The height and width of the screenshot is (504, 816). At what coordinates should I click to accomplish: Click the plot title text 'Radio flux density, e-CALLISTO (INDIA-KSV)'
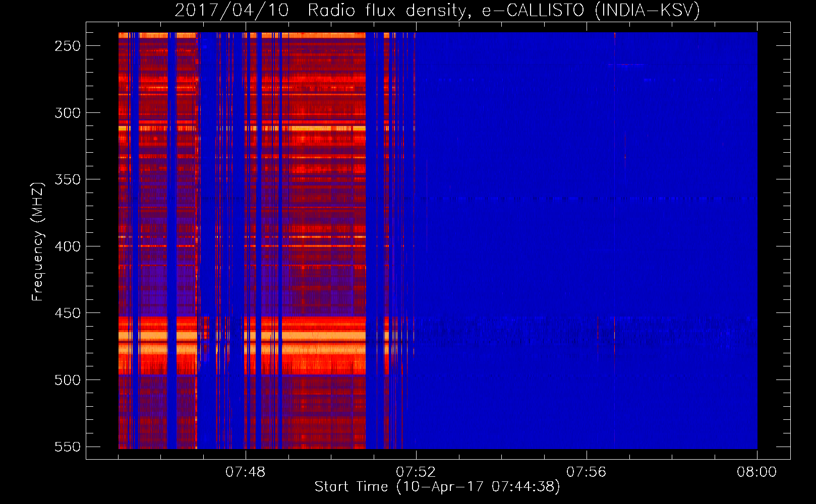[x=504, y=10]
